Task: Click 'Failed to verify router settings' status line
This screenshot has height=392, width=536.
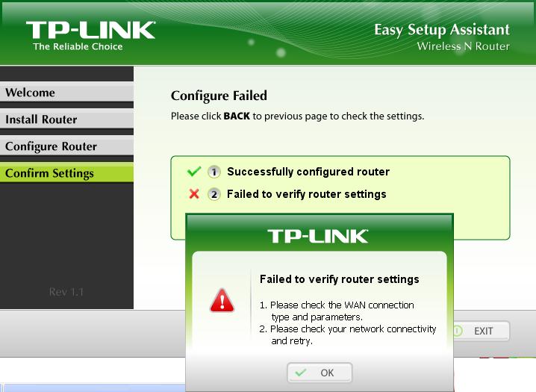Action: click(x=307, y=194)
